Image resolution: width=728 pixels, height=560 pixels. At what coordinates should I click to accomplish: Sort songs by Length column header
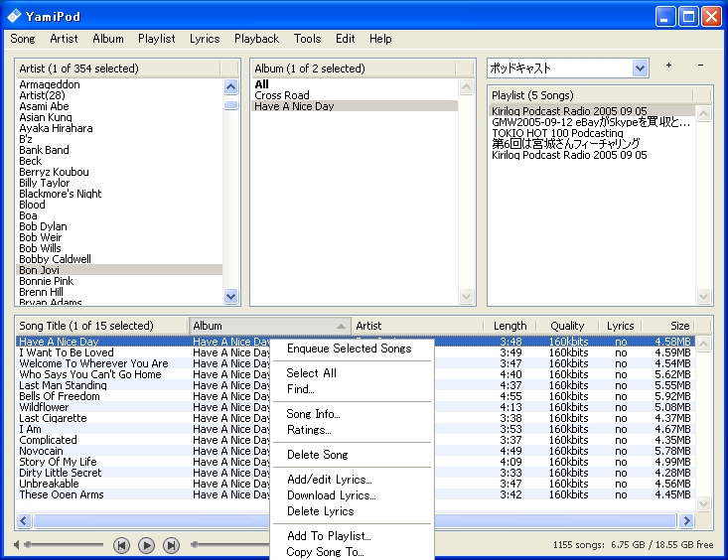pyautogui.click(x=510, y=326)
